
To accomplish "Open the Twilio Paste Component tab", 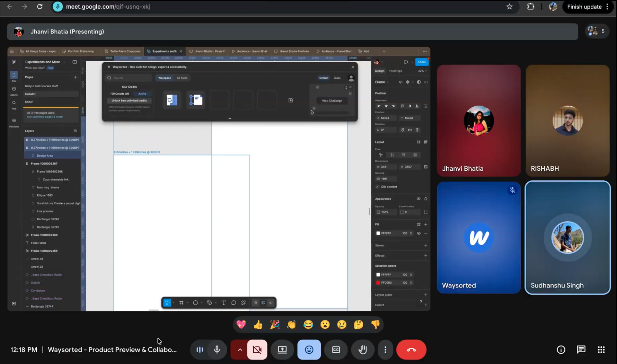I will [123, 51].
